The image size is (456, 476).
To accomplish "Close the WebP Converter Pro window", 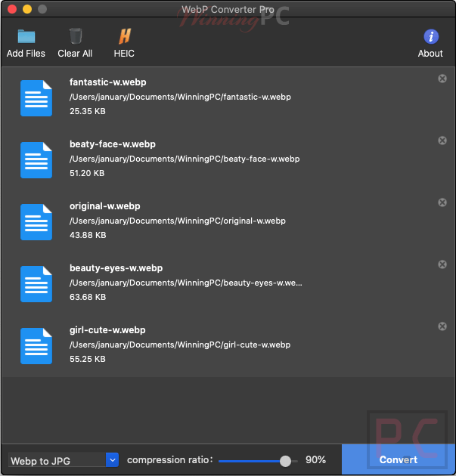I will [12, 9].
